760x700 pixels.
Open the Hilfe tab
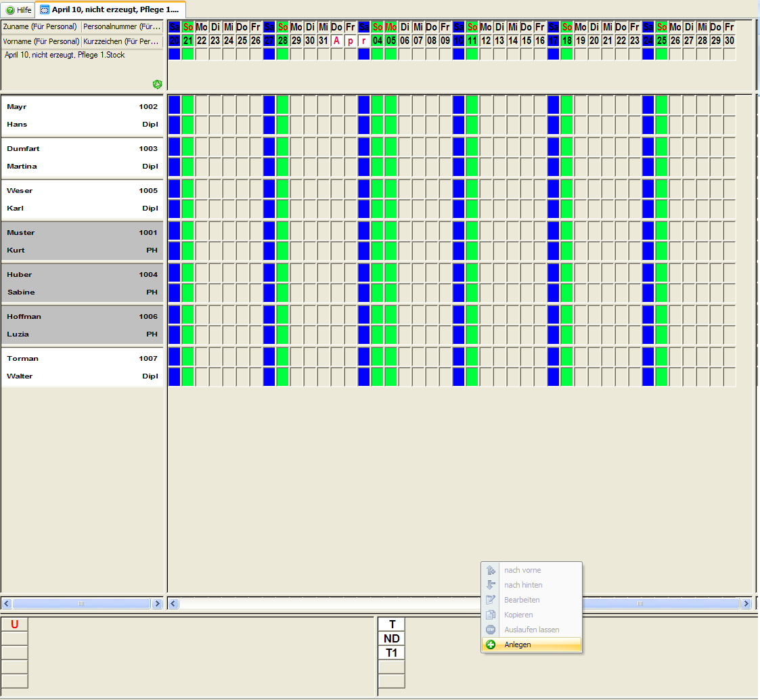tap(19, 10)
